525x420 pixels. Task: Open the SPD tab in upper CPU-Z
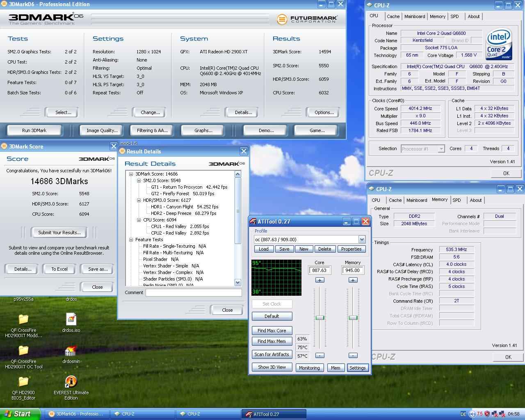(x=454, y=16)
